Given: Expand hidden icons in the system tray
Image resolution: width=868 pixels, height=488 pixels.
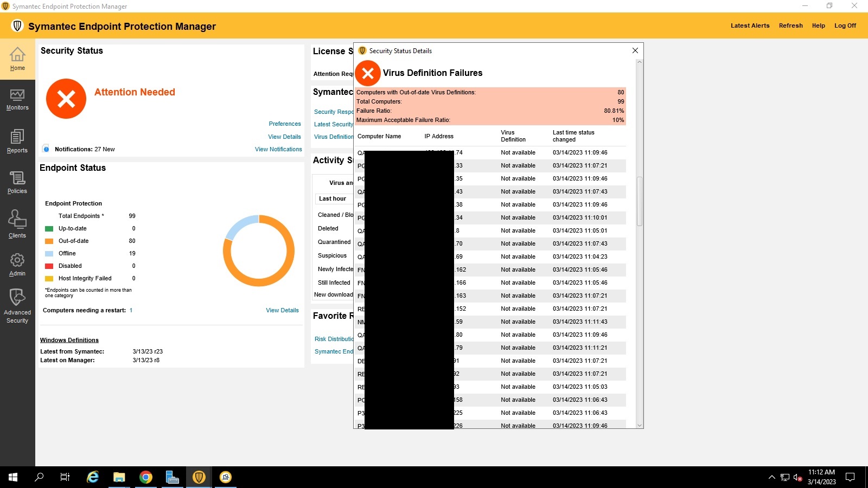Looking at the screenshot, I should tap(771, 477).
